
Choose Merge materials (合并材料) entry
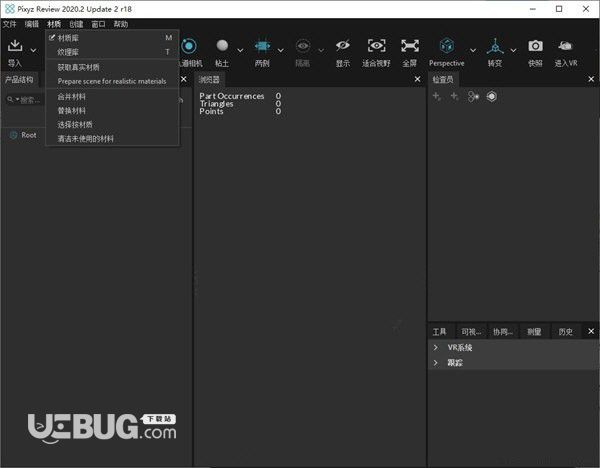tap(112, 97)
